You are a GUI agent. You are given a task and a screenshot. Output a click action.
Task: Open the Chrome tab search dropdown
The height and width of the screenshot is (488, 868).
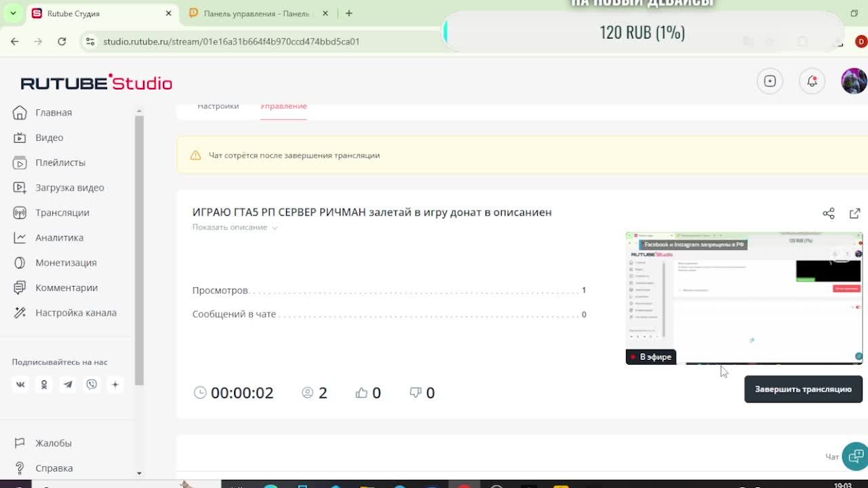13,13
